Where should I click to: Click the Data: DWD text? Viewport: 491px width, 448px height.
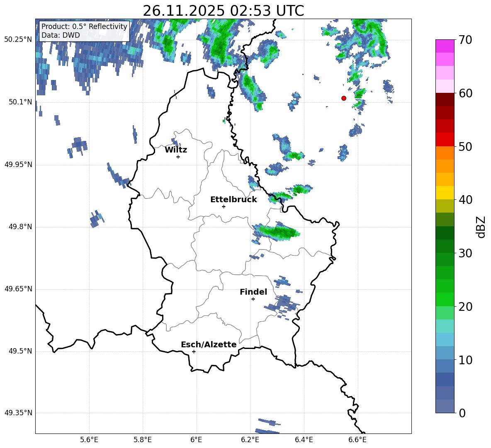[61, 35]
